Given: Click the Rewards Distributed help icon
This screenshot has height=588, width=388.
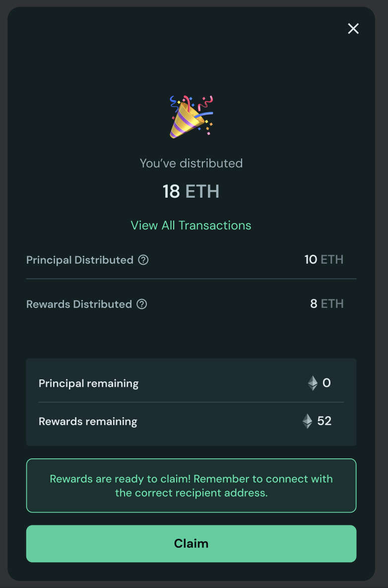Looking at the screenshot, I should pyautogui.click(x=142, y=304).
